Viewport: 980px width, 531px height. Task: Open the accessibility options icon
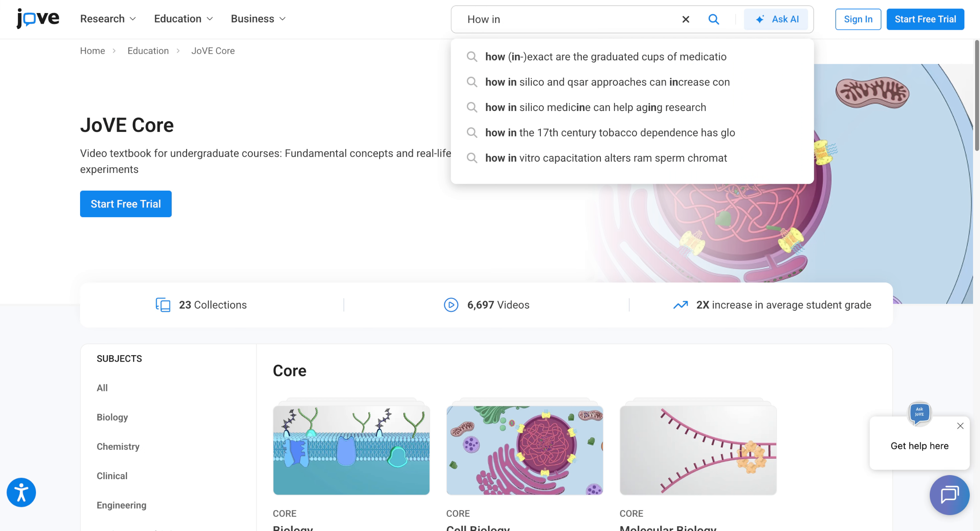click(x=21, y=492)
